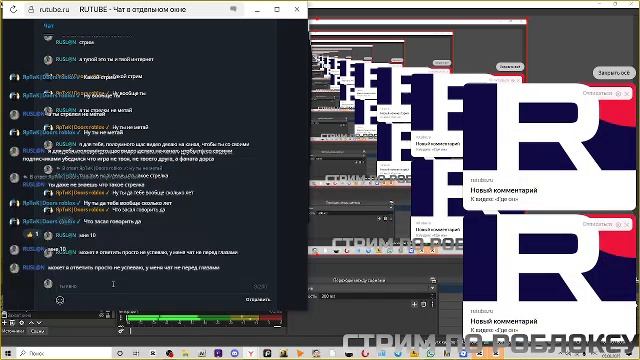This screenshot has width=640, height=360.
Task: Click the ЯрТек message 'Что засал говорить да'
Action: click(112, 221)
